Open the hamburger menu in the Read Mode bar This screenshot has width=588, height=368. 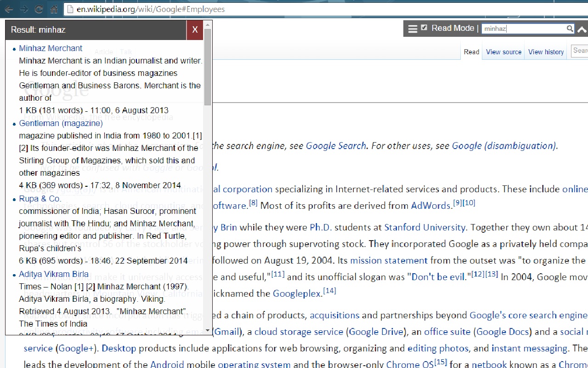click(413, 29)
